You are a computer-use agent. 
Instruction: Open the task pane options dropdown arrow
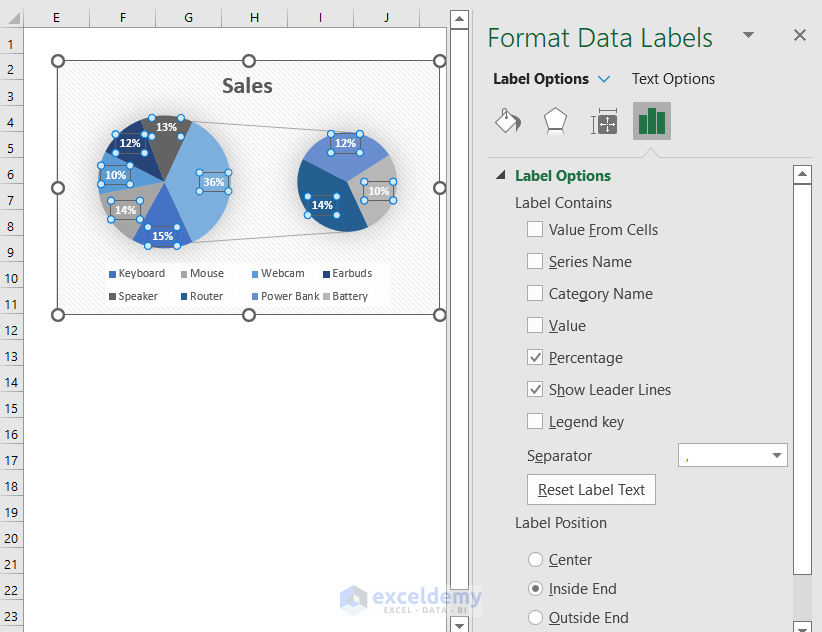coord(749,35)
